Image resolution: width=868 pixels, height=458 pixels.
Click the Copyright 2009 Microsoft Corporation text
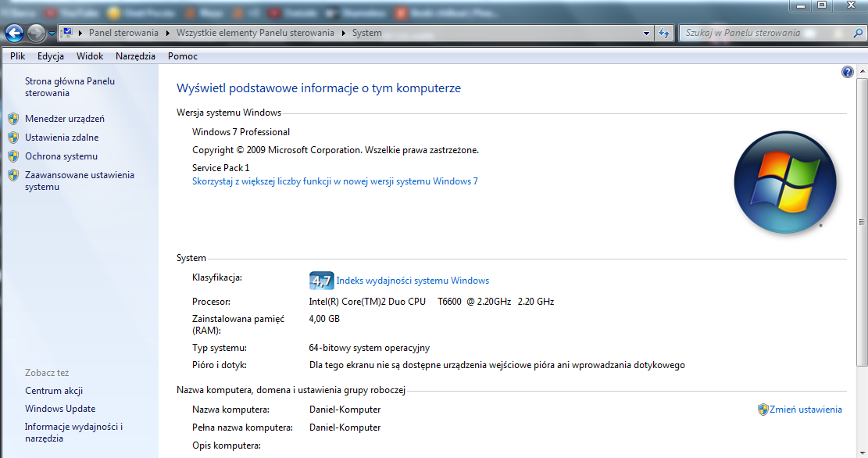tap(335, 149)
